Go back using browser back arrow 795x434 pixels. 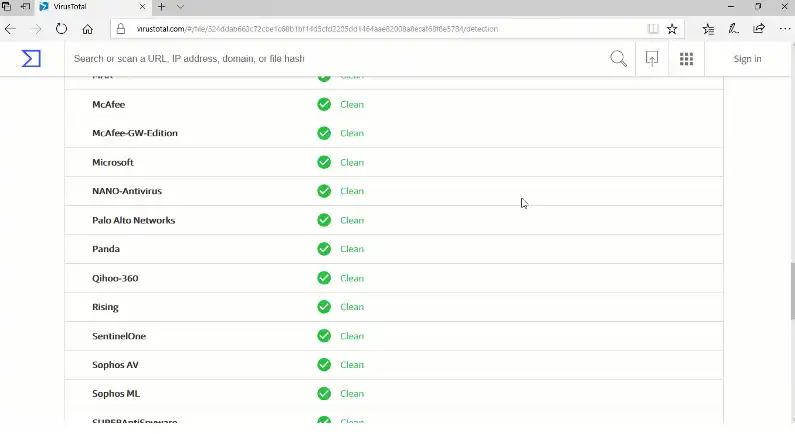tap(10, 29)
